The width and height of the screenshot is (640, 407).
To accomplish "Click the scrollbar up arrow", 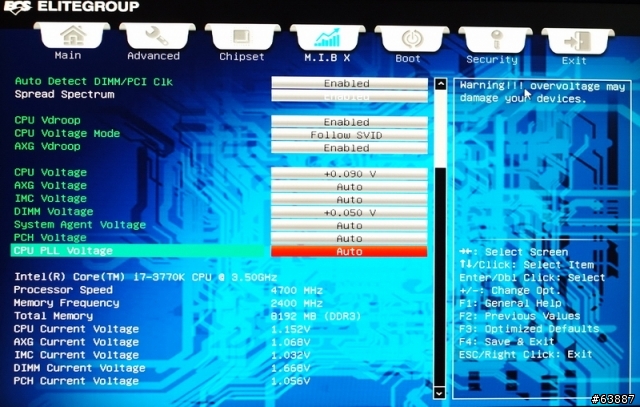I will (x=440, y=84).
